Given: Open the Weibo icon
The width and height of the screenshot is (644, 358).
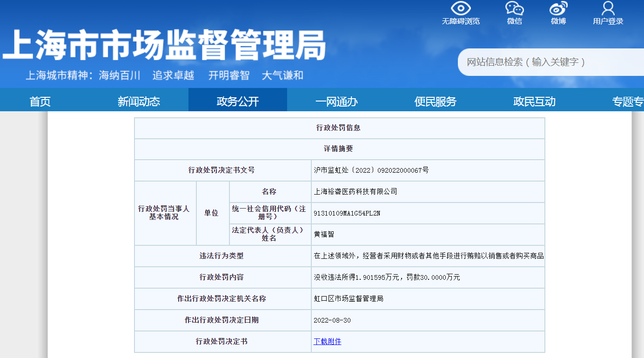Looking at the screenshot, I should pyautogui.click(x=558, y=8).
